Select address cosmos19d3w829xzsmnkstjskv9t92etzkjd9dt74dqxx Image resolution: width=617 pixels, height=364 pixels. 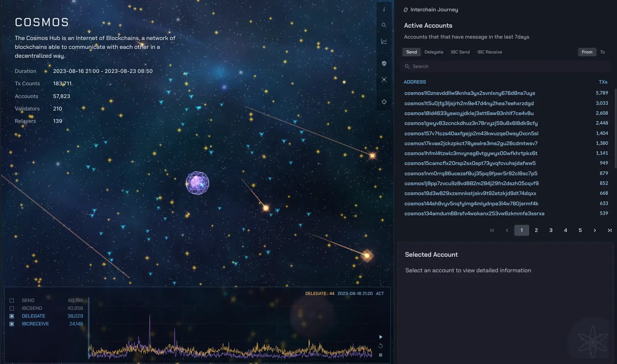click(x=470, y=193)
